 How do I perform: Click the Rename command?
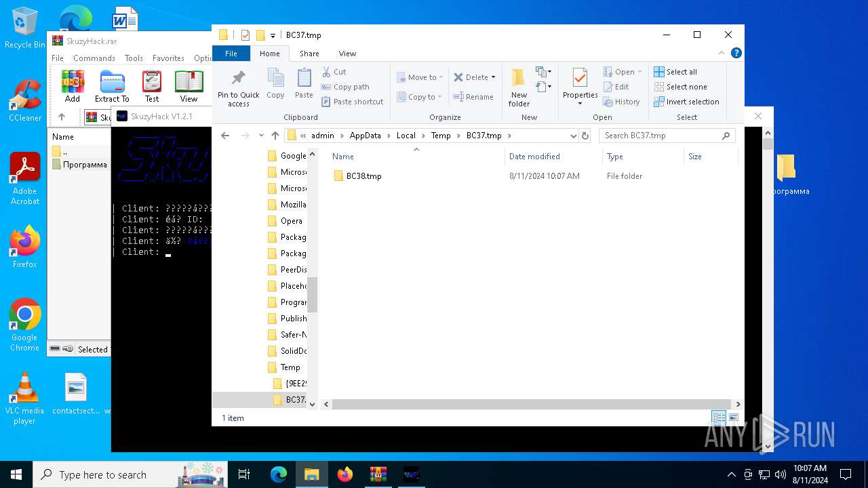tap(473, 97)
